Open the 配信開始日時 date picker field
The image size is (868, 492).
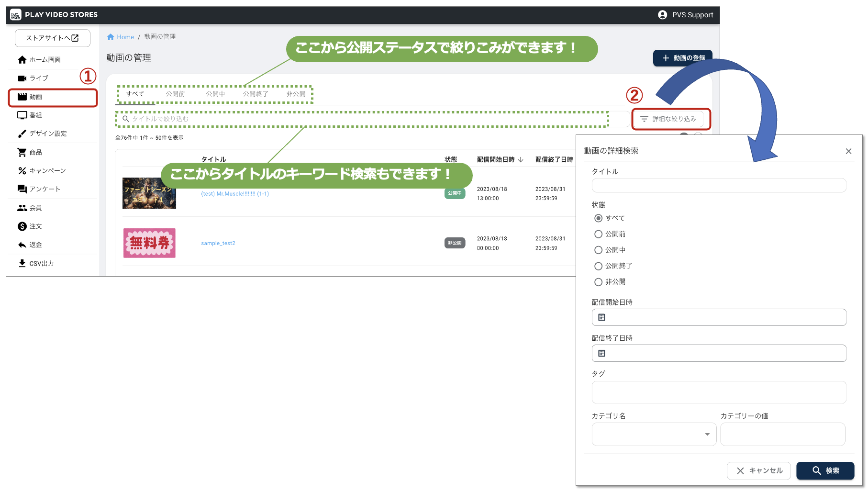(718, 317)
